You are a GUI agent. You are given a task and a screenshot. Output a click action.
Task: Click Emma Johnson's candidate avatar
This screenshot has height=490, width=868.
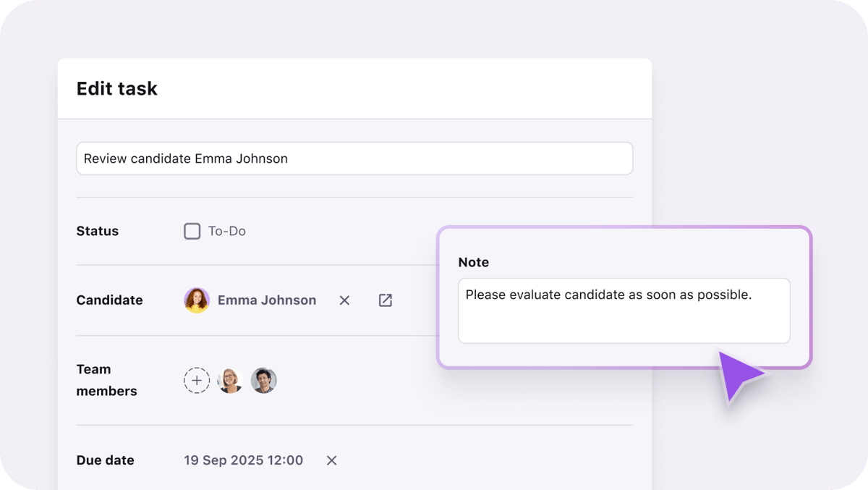[x=195, y=300]
